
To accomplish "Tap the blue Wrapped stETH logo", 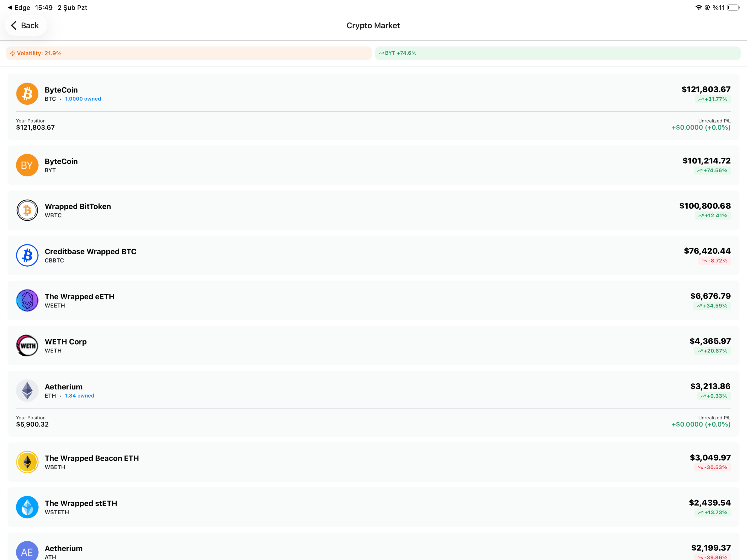I will [x=27, y=507].
